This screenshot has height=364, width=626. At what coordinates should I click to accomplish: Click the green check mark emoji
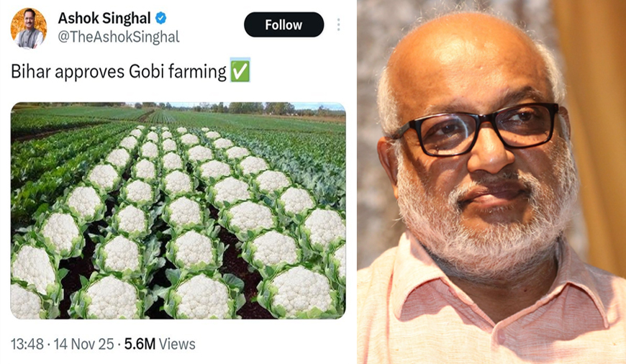240,71
